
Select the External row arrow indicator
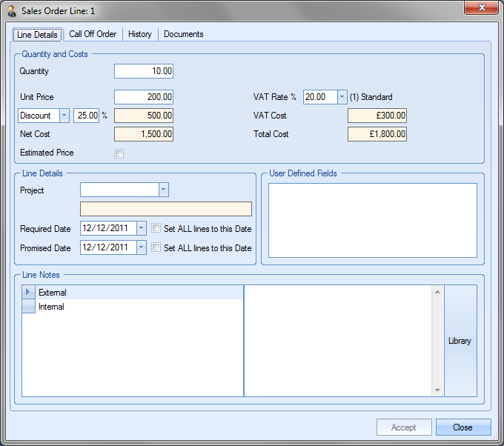(28, 293)
